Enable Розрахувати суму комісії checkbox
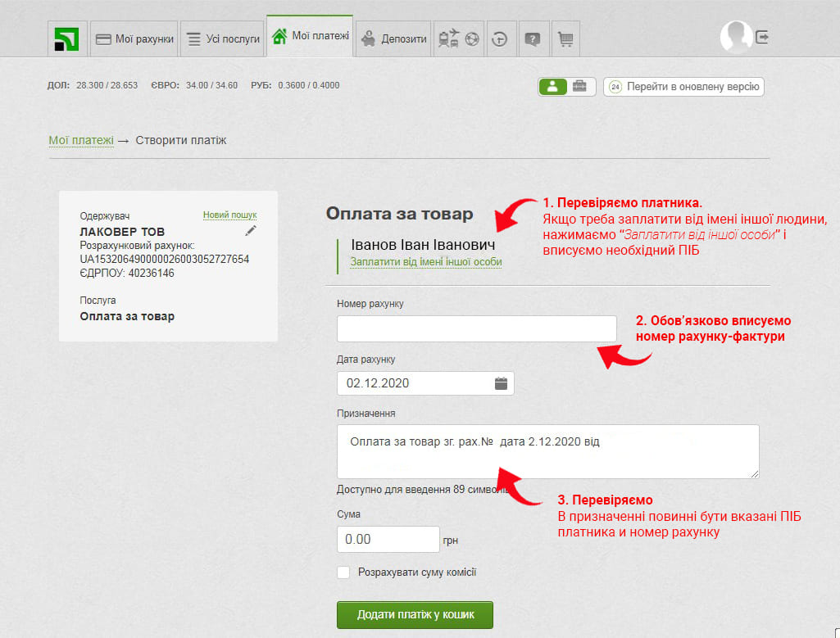This screenshot has width=840, height=638. 343,572
